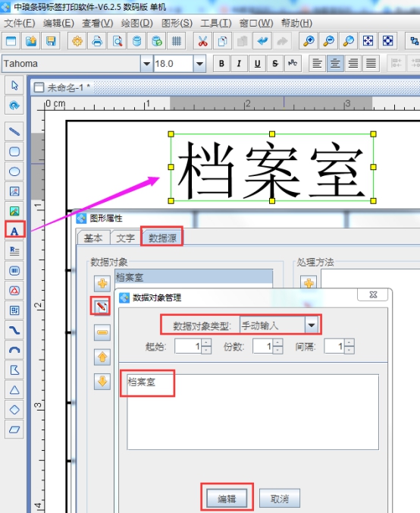The image size is (420, 513).
Task: Open the font size 18.0 dropdown
Action: 199,64
